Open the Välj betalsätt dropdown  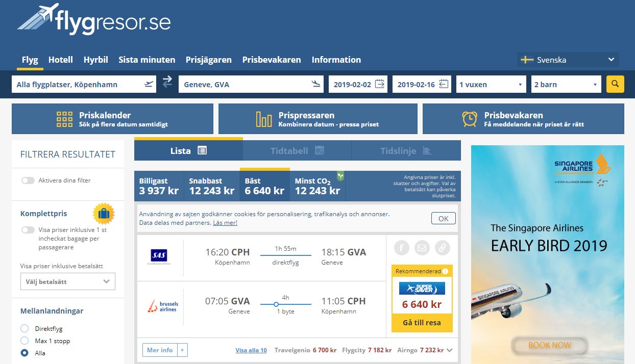pos(68,281)
